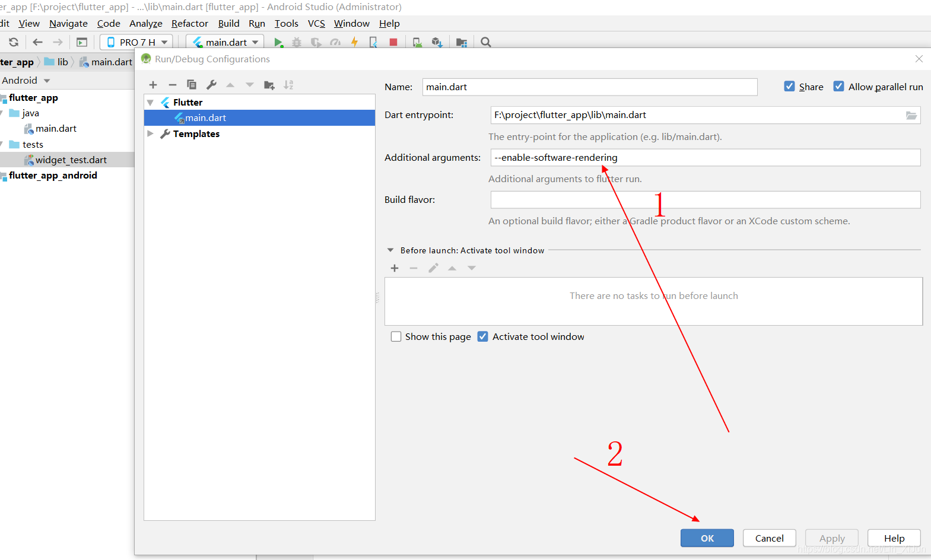Expand the Templates node

(150, 134)
